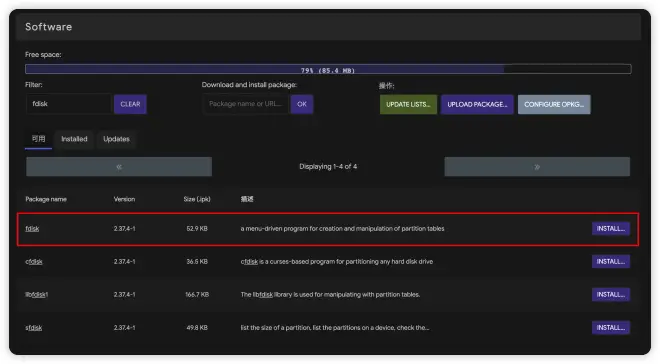660x364 pixels.
Task: Open the fdisk package name link
Action: coord(32,228)
